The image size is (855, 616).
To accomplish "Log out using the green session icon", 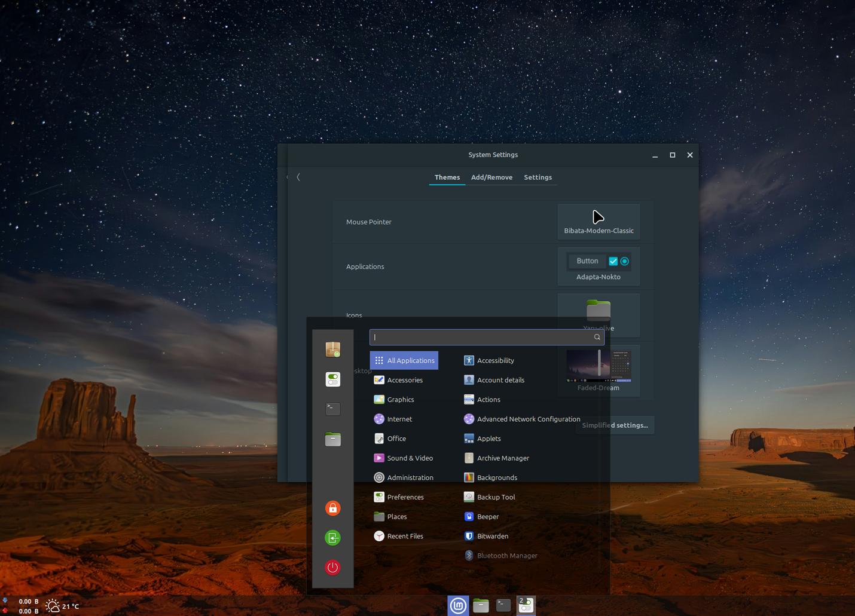I will point(332,538).
